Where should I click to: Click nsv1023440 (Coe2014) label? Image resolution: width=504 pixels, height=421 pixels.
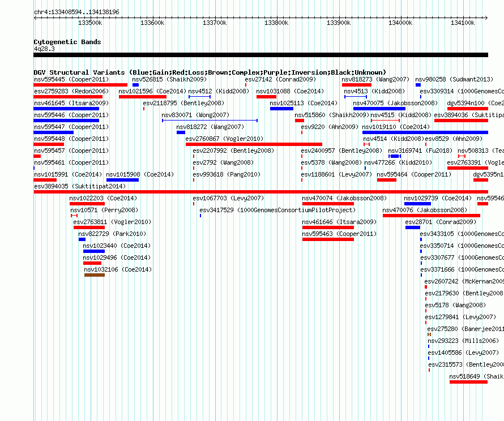[x=117, y=246]
